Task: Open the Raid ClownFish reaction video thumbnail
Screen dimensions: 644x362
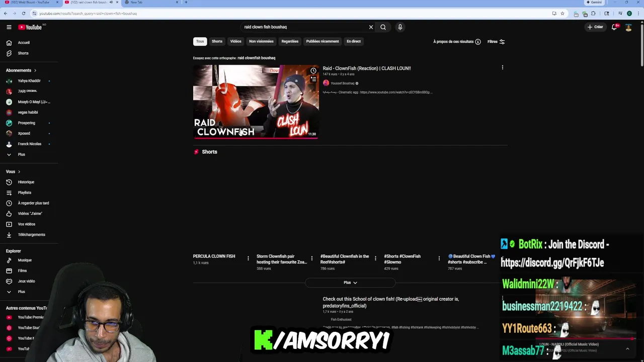Action: click(256, 102)
